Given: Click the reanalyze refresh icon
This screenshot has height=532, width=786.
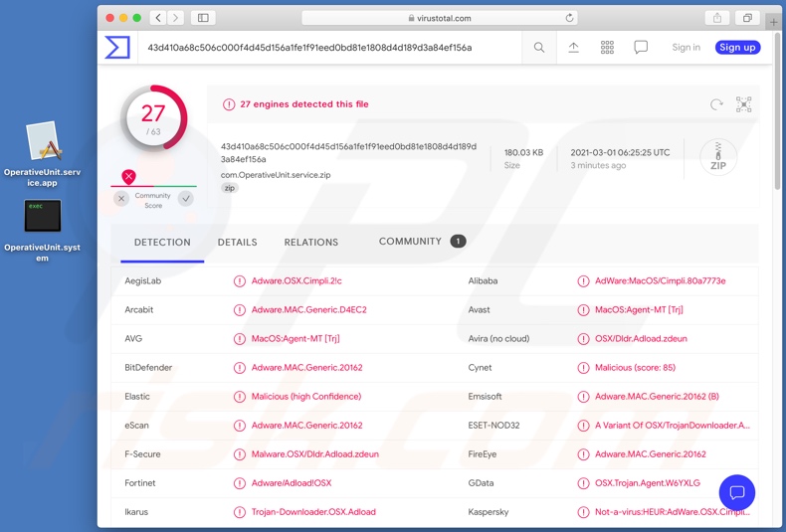Looking at the screenshot, I should tap(716, 104).
